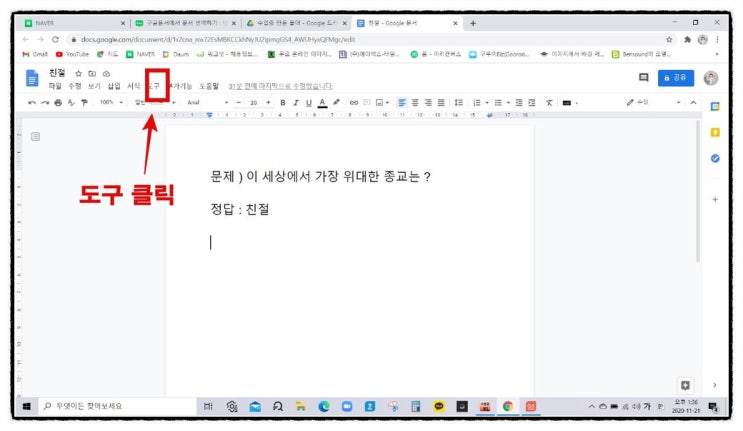Open the Tasks side panel
Screen dimensions: 743x431
[x=715, y=158]
